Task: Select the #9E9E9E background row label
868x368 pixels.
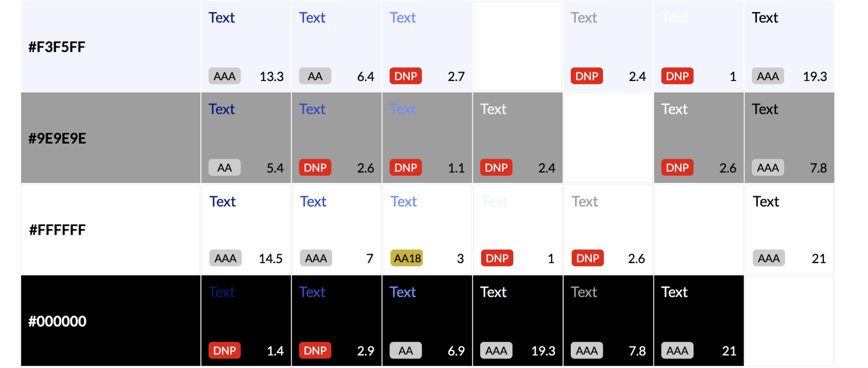Action: pyautogui.click(x=57, y=139)
